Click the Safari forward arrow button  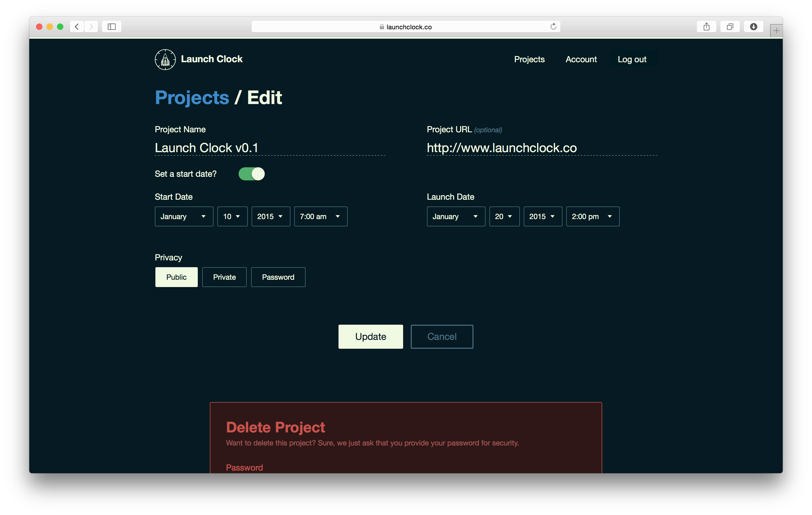pyautogui.click(x=91, y=27)
